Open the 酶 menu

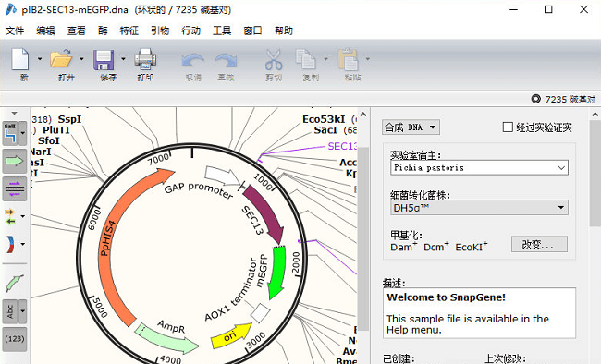tap(103, 30)
